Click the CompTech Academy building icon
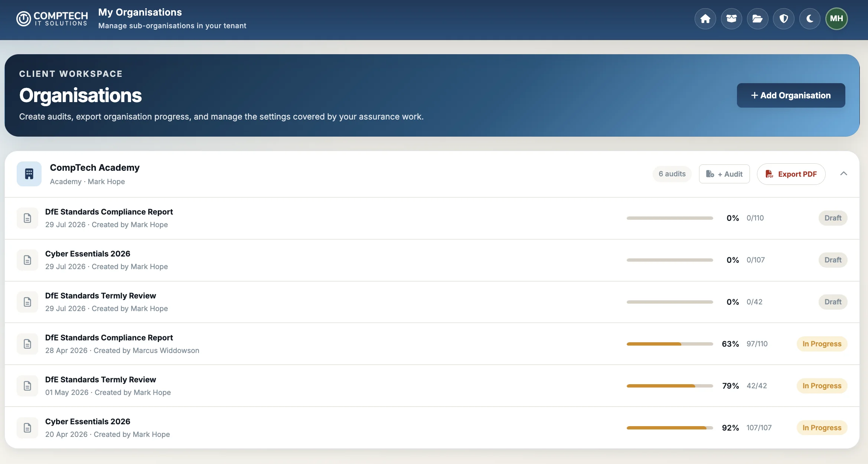 [x=29, y=174]
